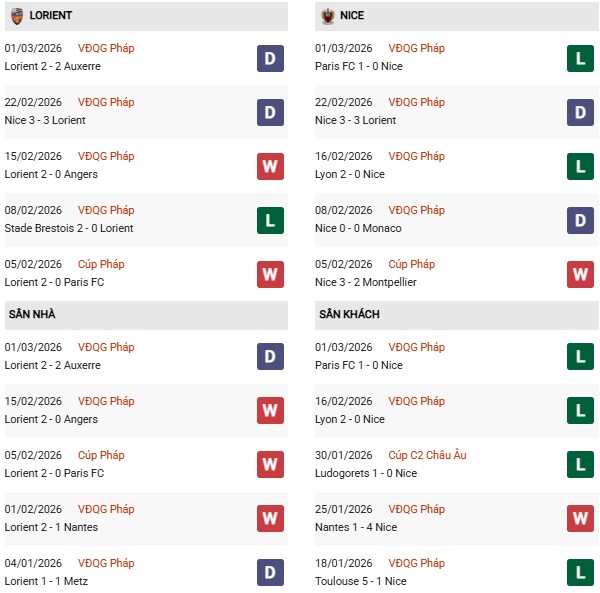Select the SÂN KHÁCH section header
The width and height of the screenshot is (600, 593).
(349, 314)
